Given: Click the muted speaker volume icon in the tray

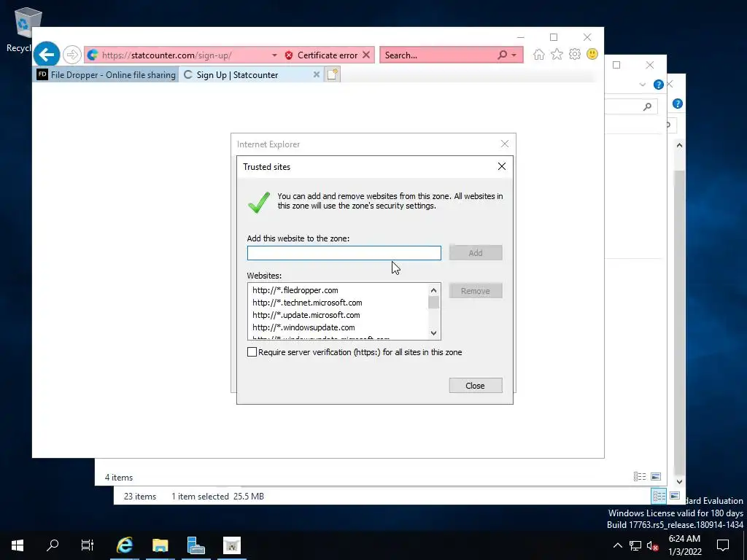Looking at the screenshot, I should pyautogui.click(x=653, y=545).
